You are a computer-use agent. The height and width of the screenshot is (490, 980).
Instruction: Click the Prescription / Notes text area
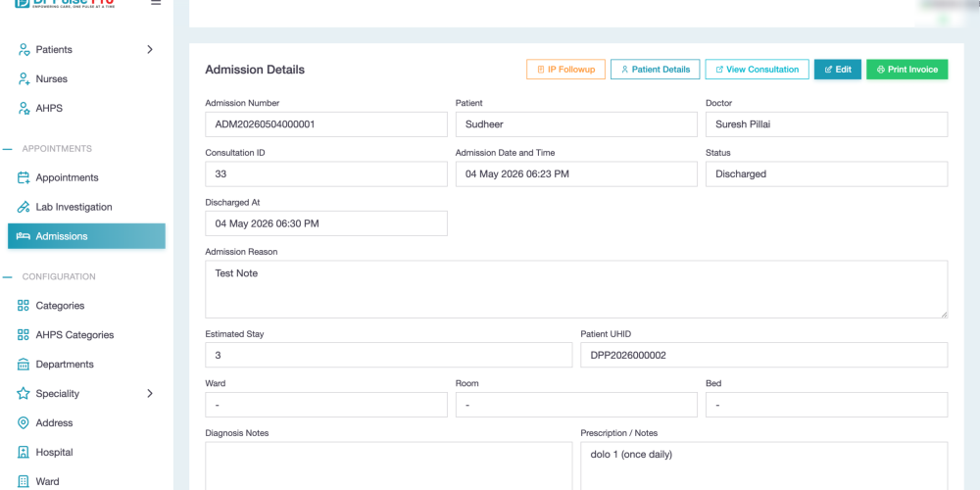pos(764,465)
